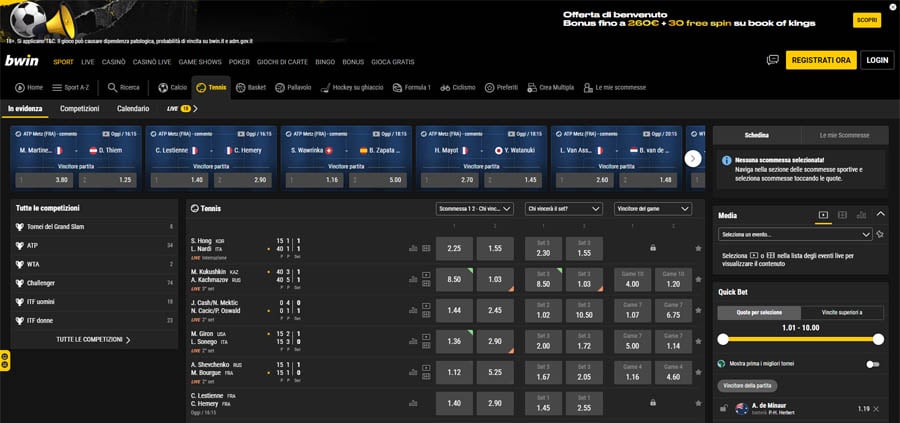Collapse the Media panel
This screenshot has height=423, width=900.
point(880,214)
